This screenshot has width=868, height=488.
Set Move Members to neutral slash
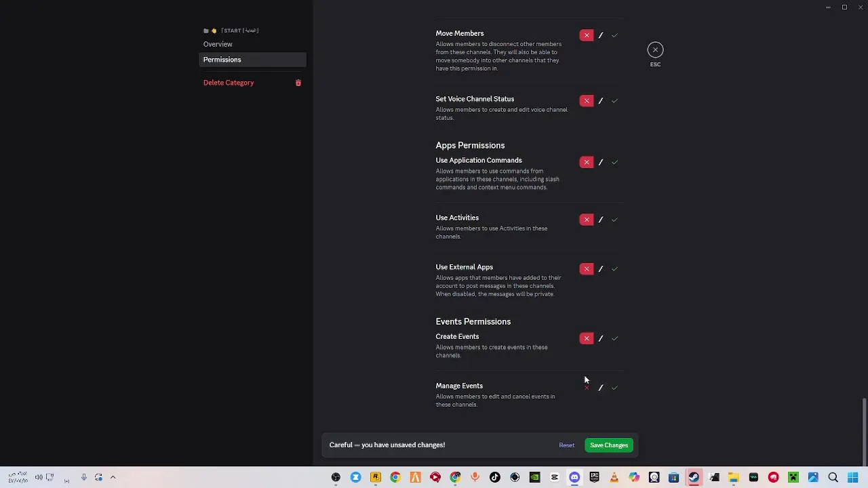(600, 35)
